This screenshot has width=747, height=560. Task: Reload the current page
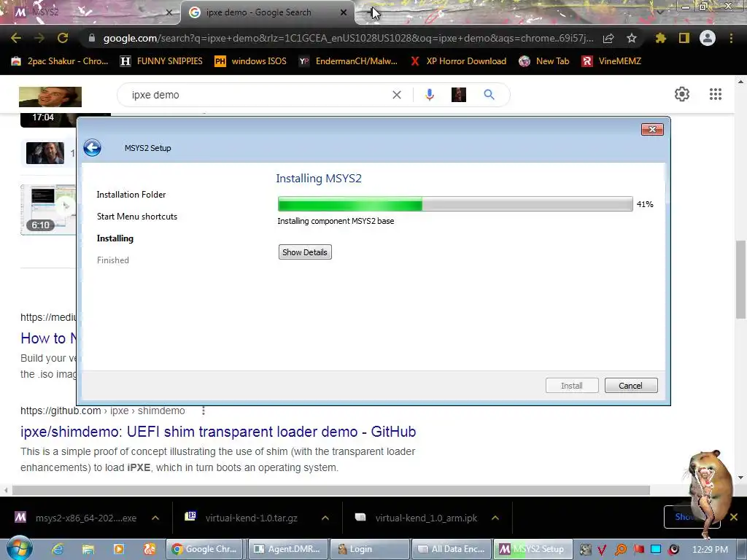[x=63, y=38]
